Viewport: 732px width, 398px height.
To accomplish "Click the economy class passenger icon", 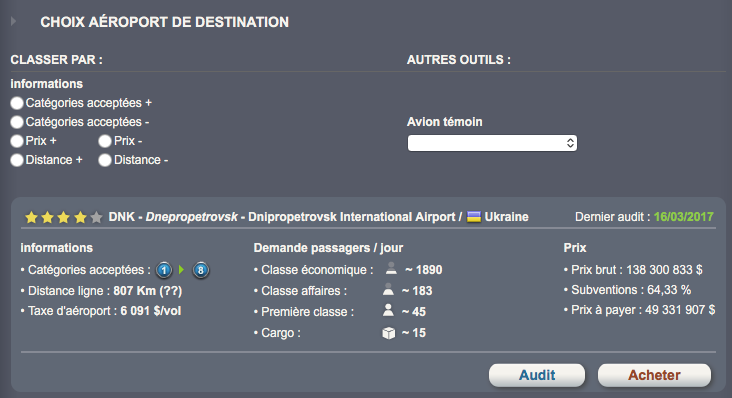I will [x=391, y=268].
